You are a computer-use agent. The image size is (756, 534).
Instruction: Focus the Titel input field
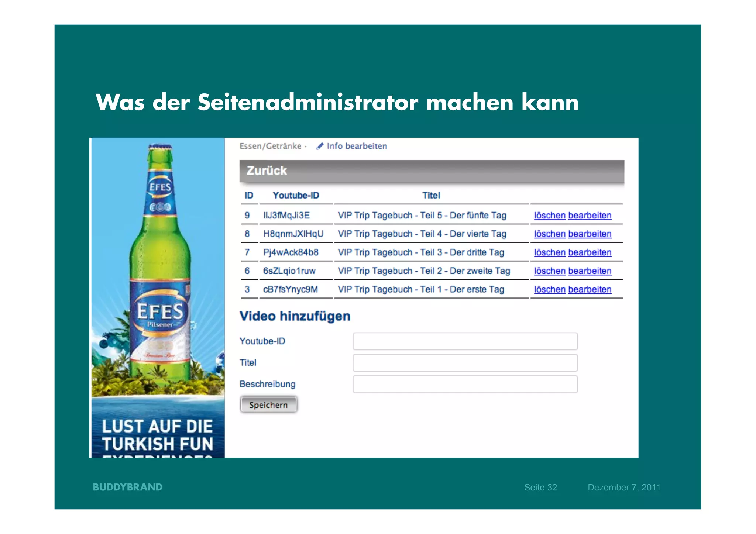tap(465, 363)
